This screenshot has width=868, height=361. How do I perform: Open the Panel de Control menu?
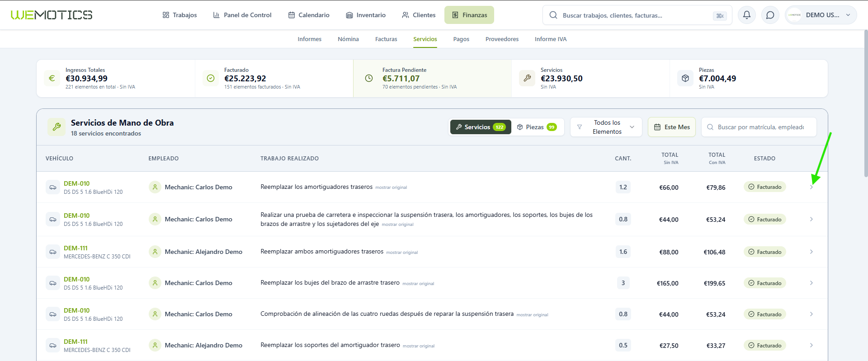[x=242, y=15]
